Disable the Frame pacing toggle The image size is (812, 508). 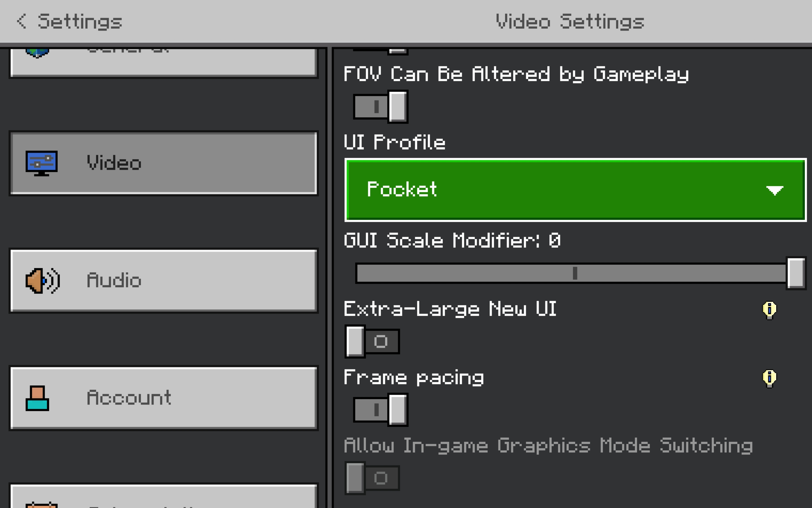381,409
